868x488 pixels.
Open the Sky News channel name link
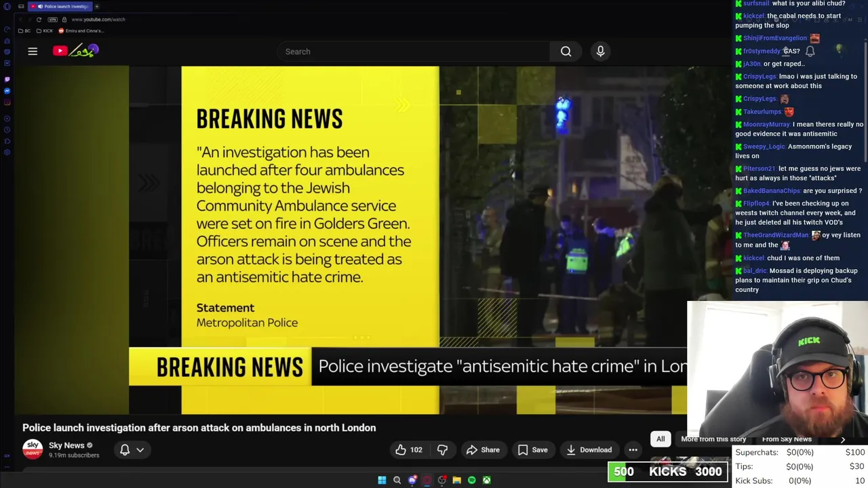point(66,445)
